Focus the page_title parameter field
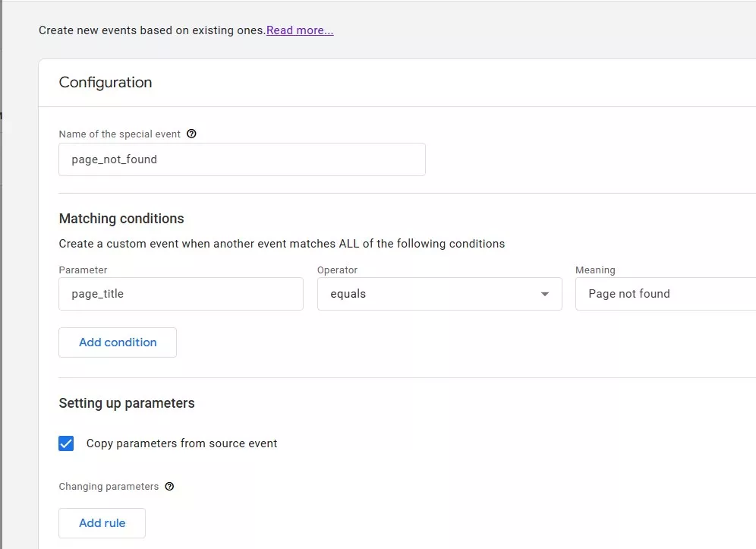This screenshot has width=756, height=549. click(181, 294)
